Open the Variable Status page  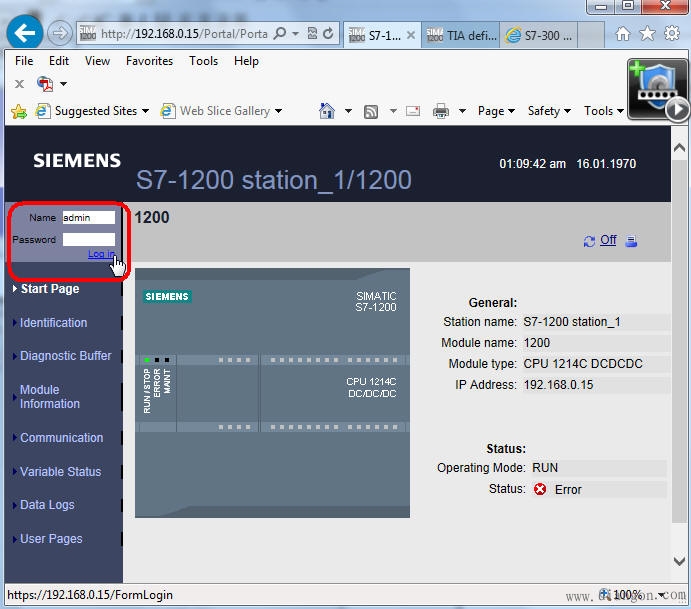pos(60,472)
